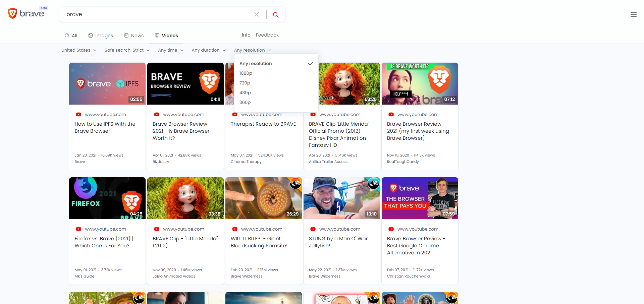The image size is (644, 304).
Task: Click the Videos tab play icon
Action: coord(157,36)
